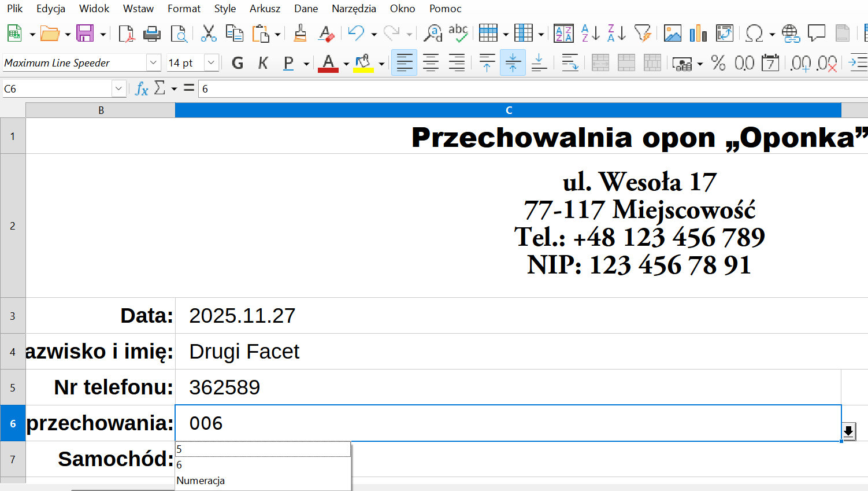Click the Print icon
868x491 pixels.
[152, 34]
